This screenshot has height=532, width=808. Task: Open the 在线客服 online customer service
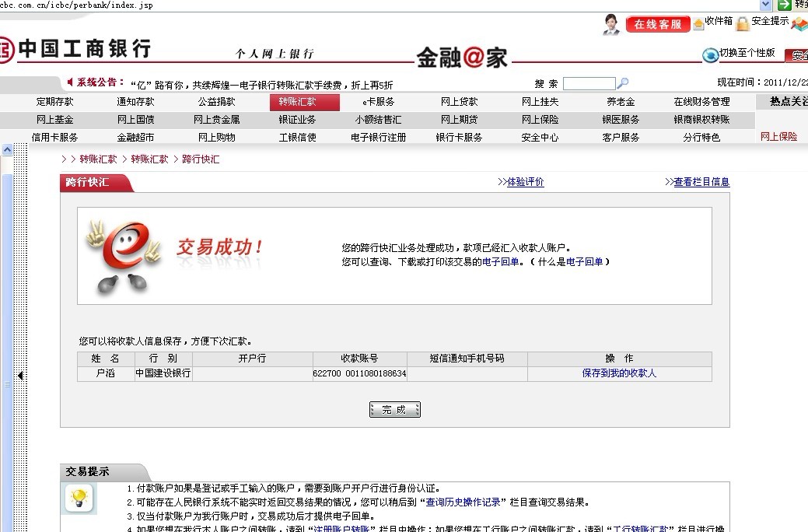[659, 23]
